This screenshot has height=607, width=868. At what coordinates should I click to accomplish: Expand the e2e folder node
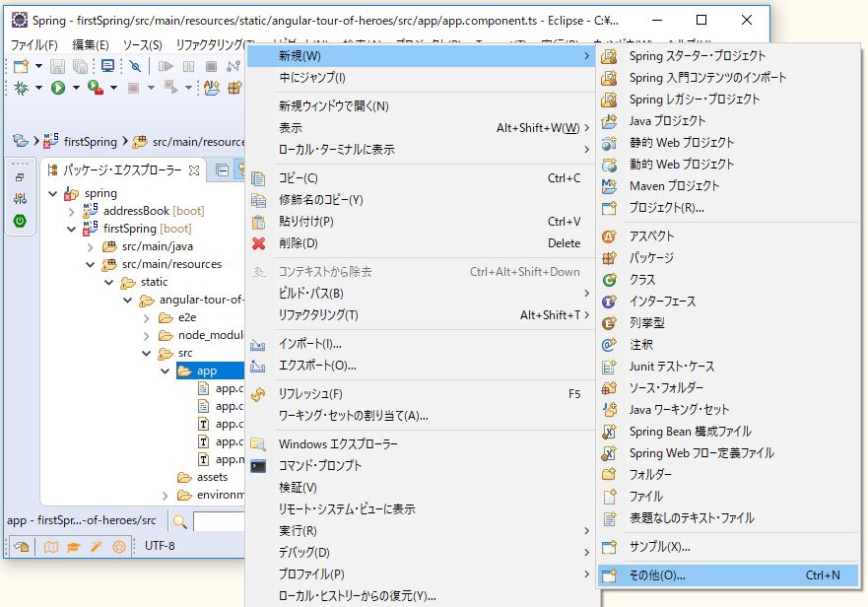pyautogui.click(x=146, y=318)
